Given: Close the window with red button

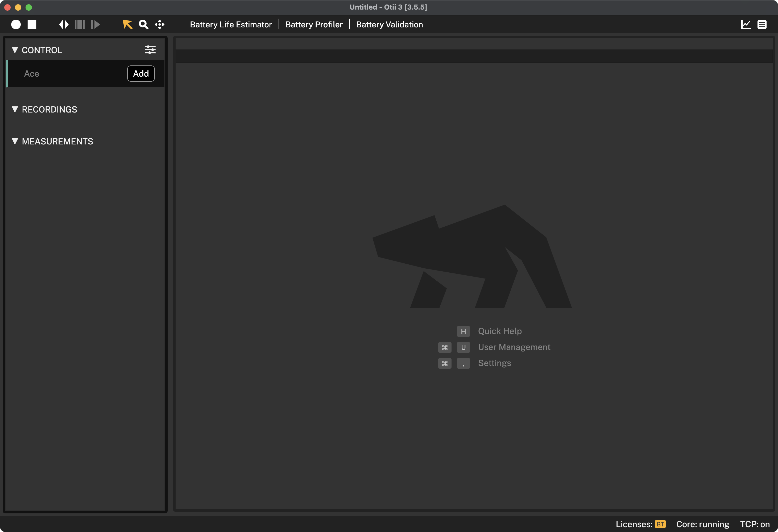Looking at the screenshot, I should (x=7, y=7).
